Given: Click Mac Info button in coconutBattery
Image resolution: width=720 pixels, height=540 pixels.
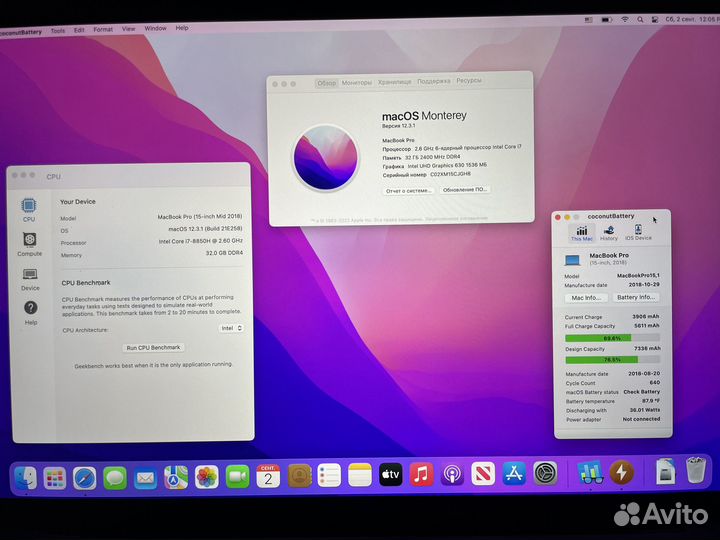Looking at the screenshot, I should coord(586,298).
